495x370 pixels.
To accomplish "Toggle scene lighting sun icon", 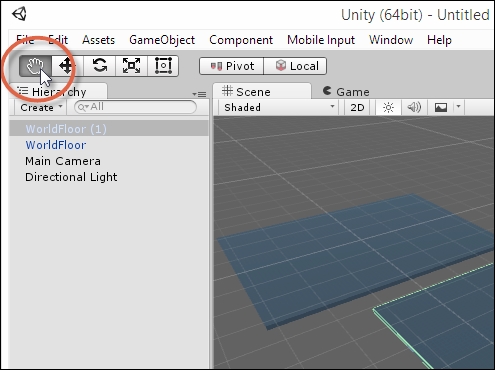I will pyautogui.click(x=388, y=107).
